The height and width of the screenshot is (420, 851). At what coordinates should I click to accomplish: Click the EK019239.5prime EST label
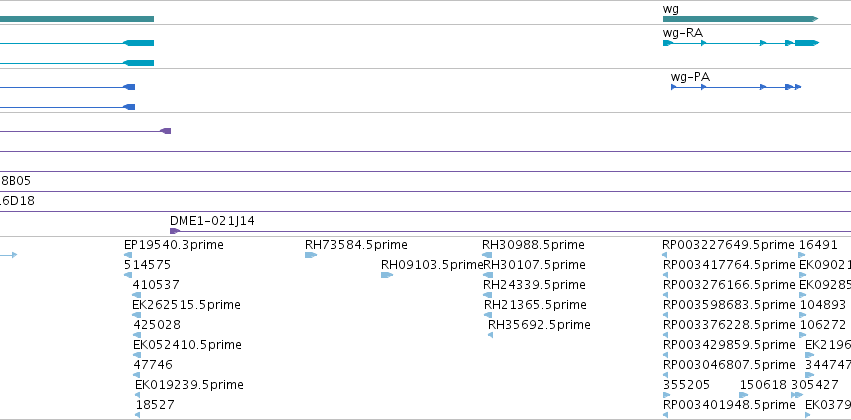(x=189, y=384)
